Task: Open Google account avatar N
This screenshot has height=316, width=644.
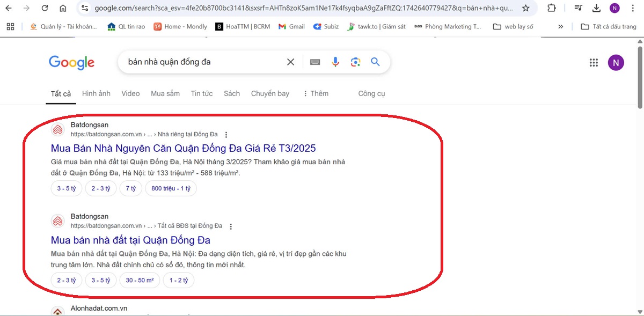Action: (616, 63)
